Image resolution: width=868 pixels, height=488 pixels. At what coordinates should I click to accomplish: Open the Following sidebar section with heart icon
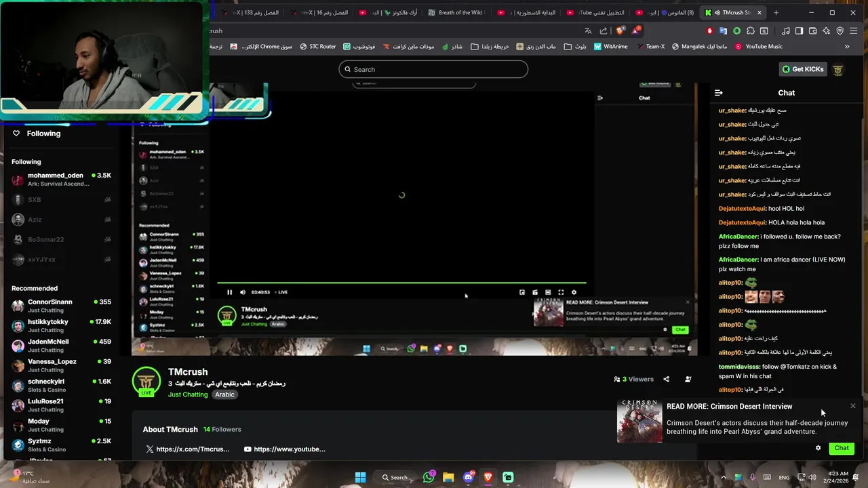click(x=37, y=134)
